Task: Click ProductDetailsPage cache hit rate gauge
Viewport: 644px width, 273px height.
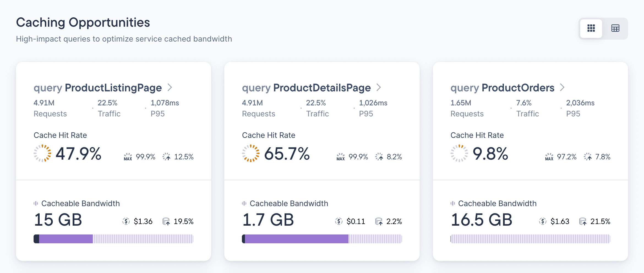Action: tap(250, 153)
